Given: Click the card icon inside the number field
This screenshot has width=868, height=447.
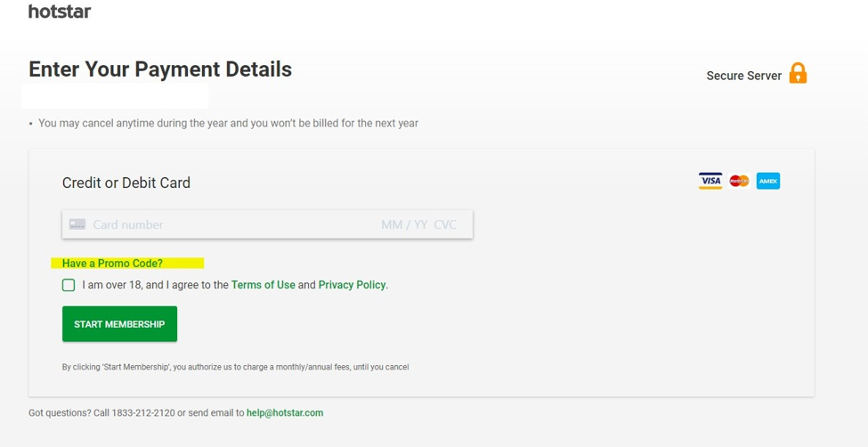Looking at the screenshot, I should click(x=77, y=224).
